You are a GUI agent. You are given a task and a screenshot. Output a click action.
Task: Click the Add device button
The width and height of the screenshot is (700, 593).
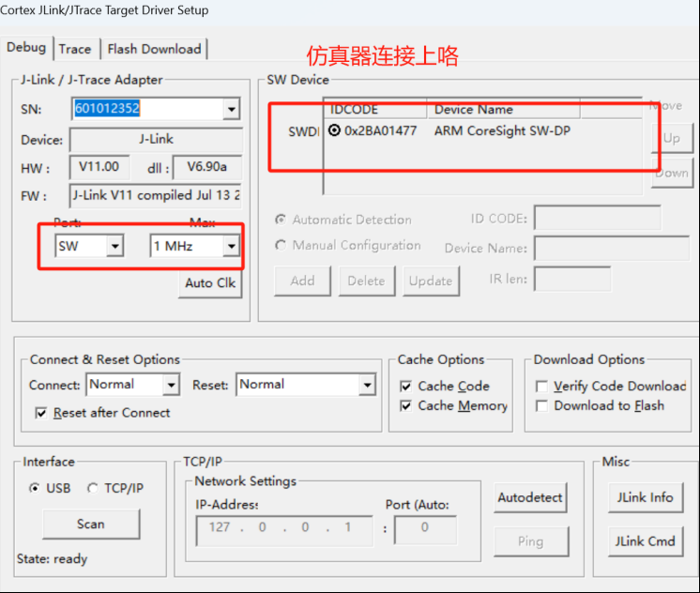(303, 281)
